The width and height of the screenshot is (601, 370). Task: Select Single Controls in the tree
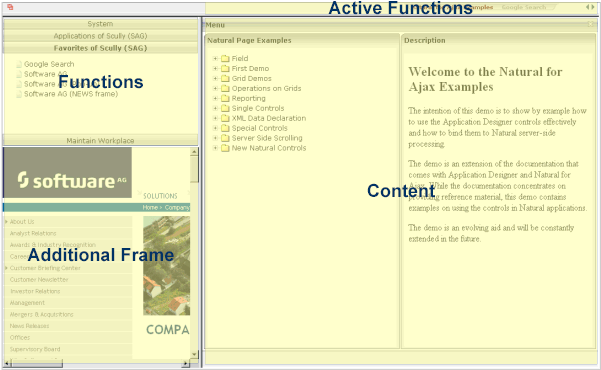pyautogui.click(x=258, y=108)
